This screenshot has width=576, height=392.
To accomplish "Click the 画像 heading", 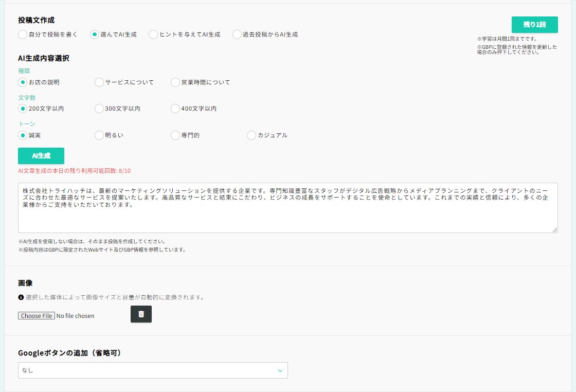I will pos(25,283).
